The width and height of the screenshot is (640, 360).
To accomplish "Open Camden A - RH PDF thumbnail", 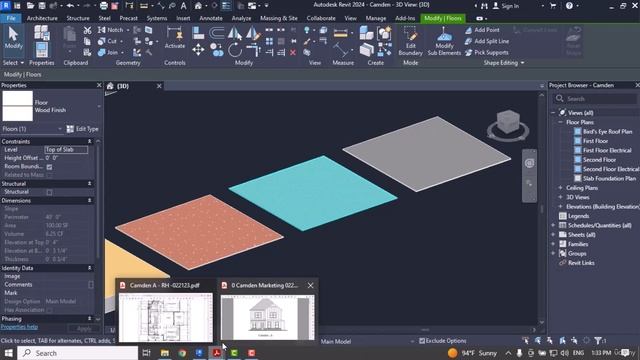I will tap(165, 317).
